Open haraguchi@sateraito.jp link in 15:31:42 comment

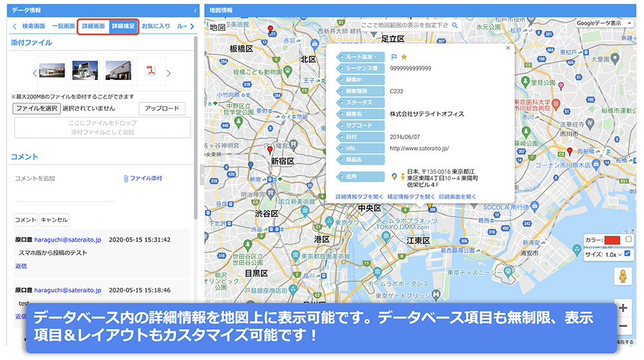tap(68, 240)
